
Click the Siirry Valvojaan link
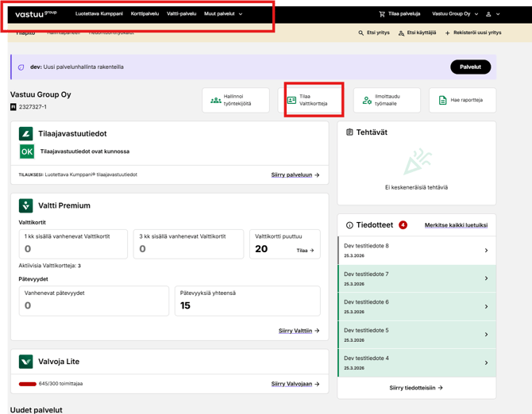291,384
